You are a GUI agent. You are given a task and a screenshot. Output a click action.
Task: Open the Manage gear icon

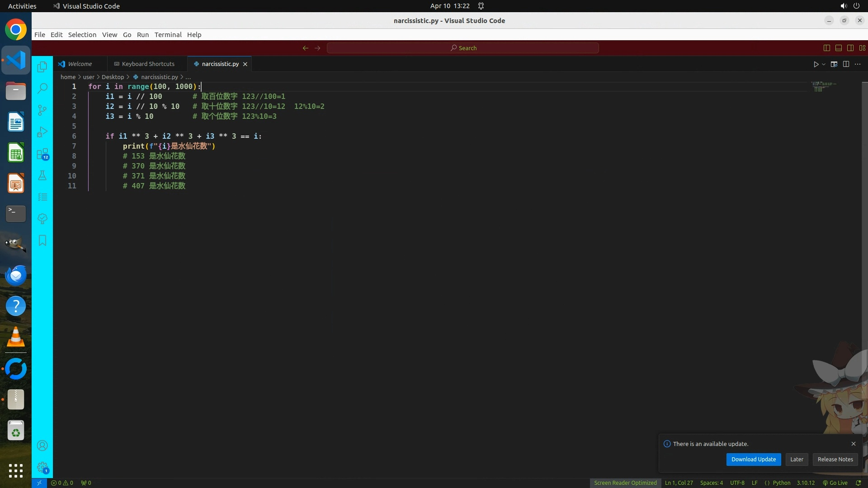click(42, 467)
